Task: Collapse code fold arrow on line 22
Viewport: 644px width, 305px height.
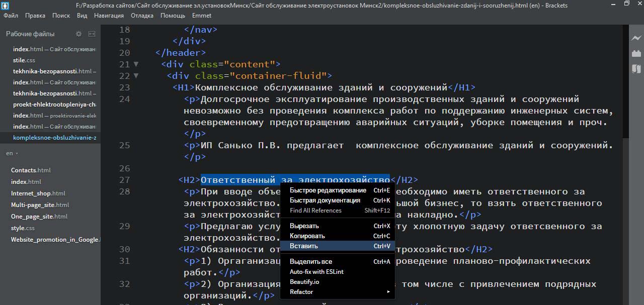Action: tap(136, 76)
